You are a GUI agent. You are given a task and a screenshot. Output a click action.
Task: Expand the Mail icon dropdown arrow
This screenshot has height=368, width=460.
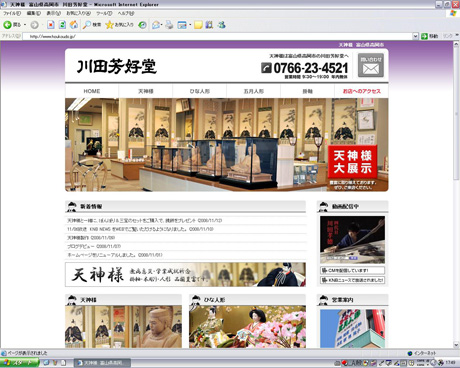(162, 25)
